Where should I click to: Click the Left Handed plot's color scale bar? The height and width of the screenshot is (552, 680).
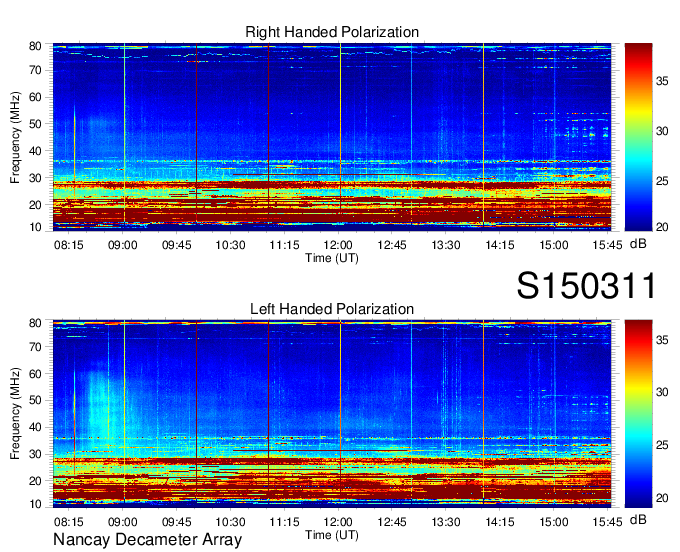[638, 414]
